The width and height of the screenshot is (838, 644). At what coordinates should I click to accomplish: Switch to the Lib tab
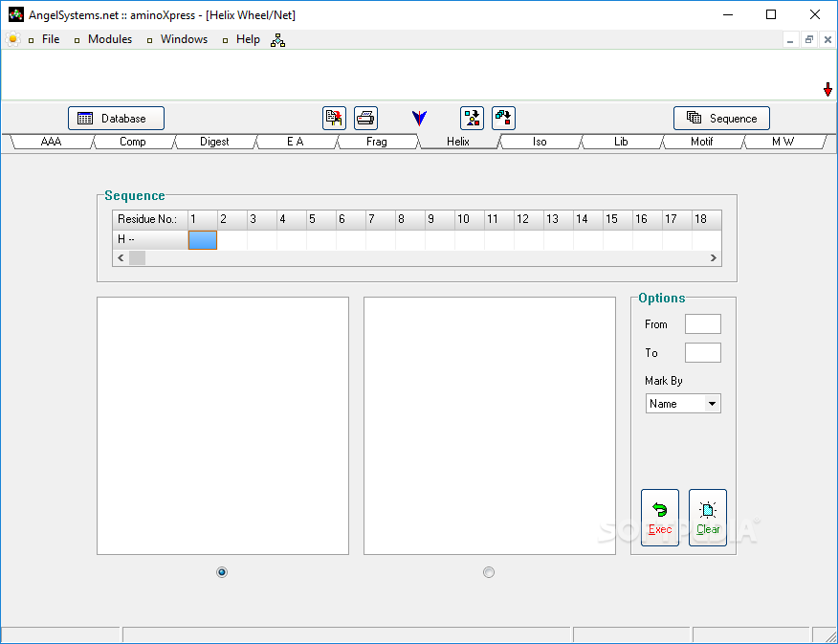coord(621,142)
